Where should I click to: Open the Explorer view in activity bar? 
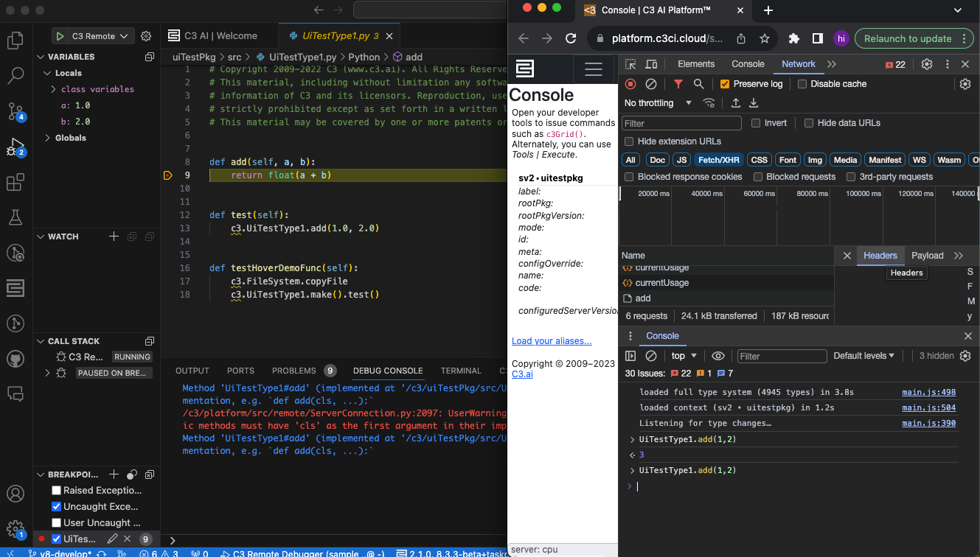click(x=15, y=41)
